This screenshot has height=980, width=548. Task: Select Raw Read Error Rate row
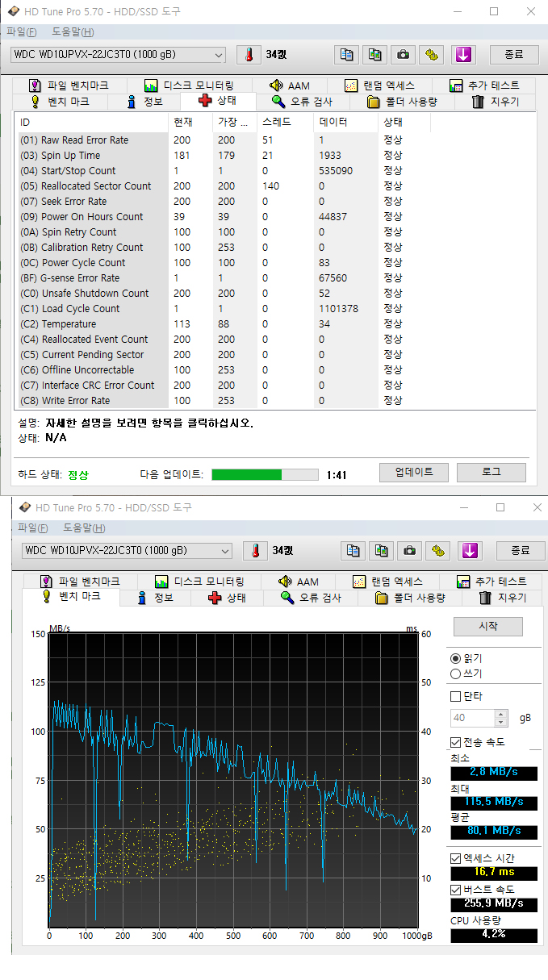point(223,140)
